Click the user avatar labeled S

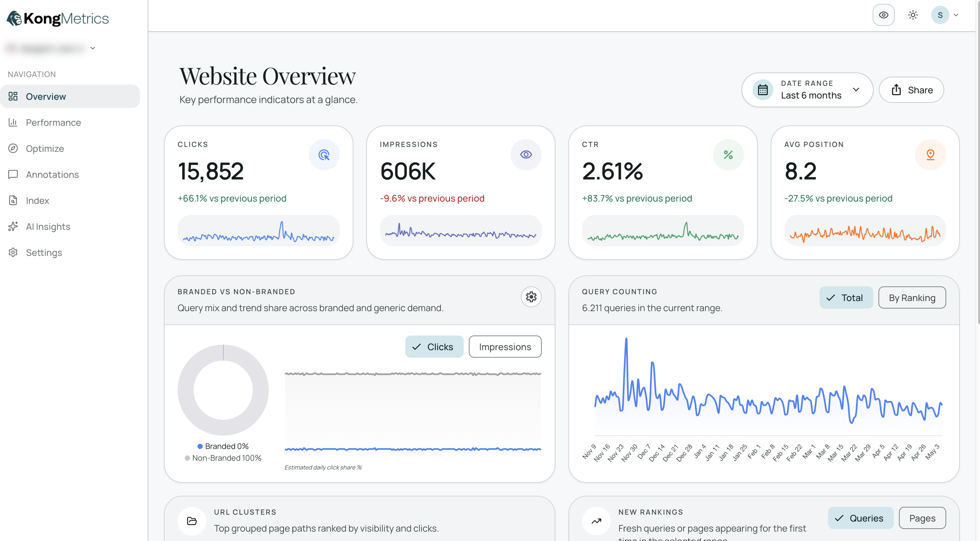[940, 15]
